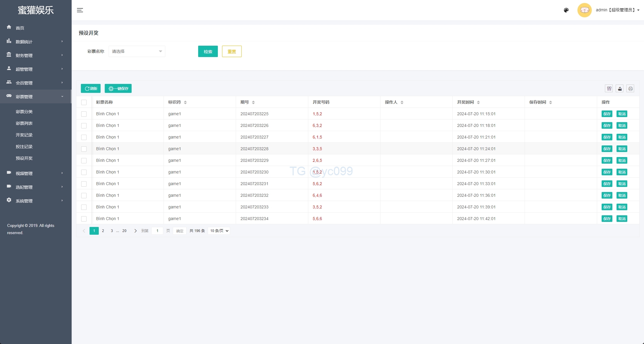Viewport: 644px width, 344px height.
Task: Check the row for period 202407203229
Action: click(x=84, y=161)
